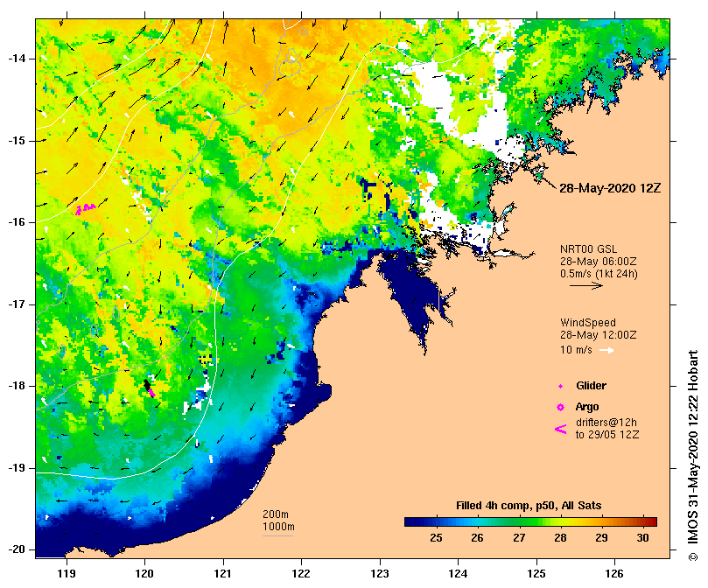Screen dimensions: 708x588
Task: Click the longitude axis label '123'
Action: tap(380, 574)
